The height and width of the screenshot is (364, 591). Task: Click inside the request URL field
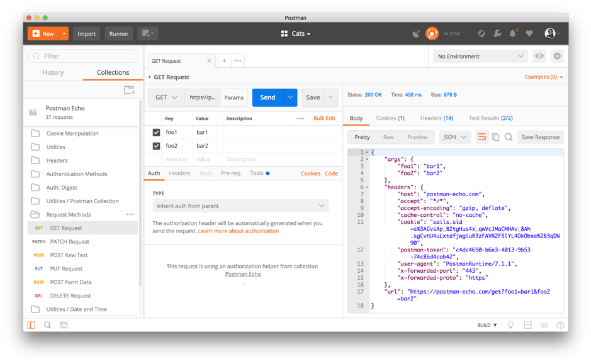point(200,97)
